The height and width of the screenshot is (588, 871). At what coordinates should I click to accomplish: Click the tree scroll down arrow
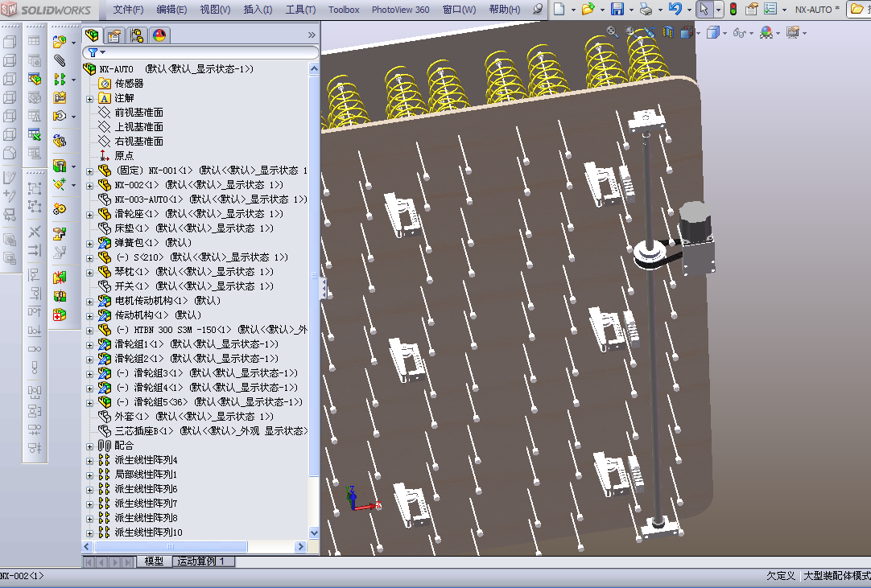[x=314, y=533]
